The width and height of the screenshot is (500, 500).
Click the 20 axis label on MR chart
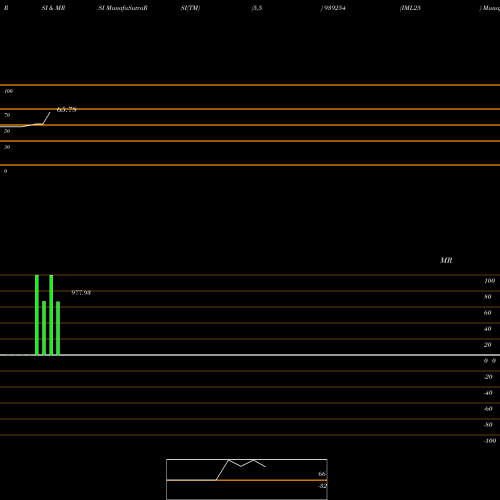click(x=488, y=345)
